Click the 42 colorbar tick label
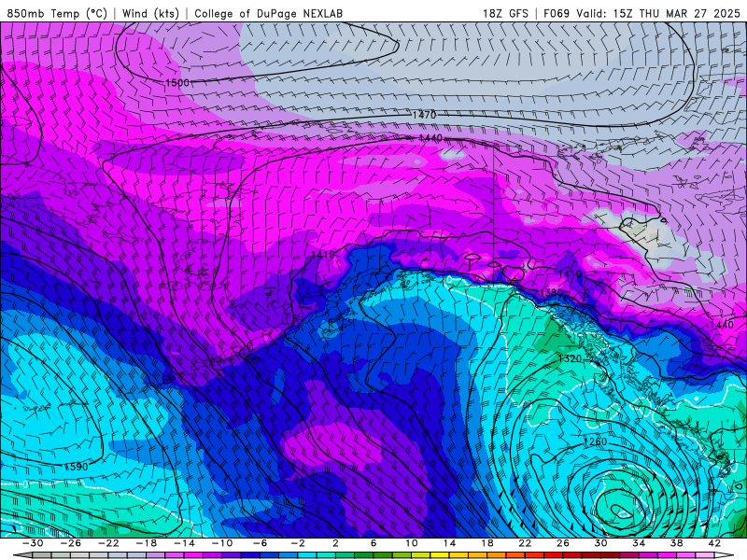The image size is (747, 560). point(714,543)
